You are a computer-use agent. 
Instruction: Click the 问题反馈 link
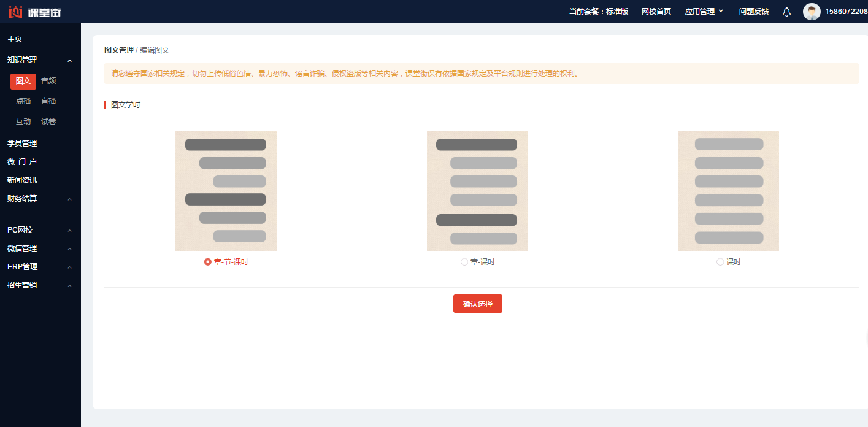(x=753, y=12)
